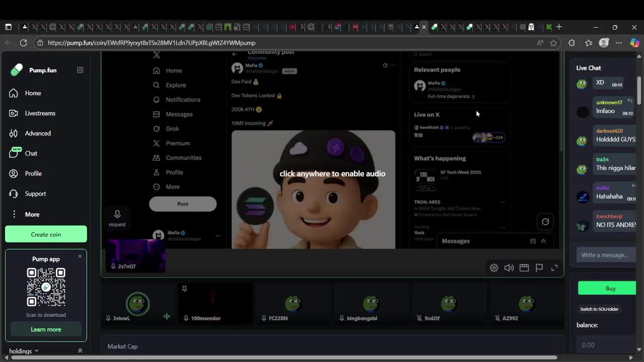Open Profile in the sidebar

click(x=33, y=173)
